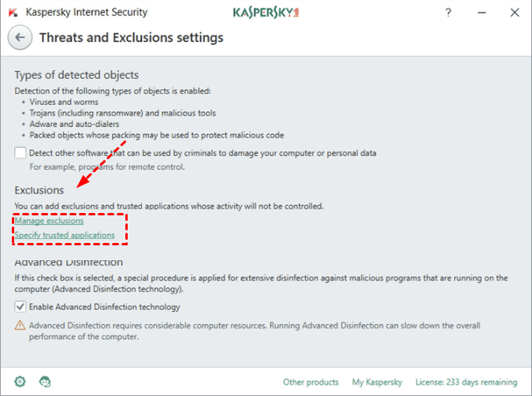Open help with the question mark icon
Image resolution: width=532 pixels, height=396 pixels.
click(448, 13)
